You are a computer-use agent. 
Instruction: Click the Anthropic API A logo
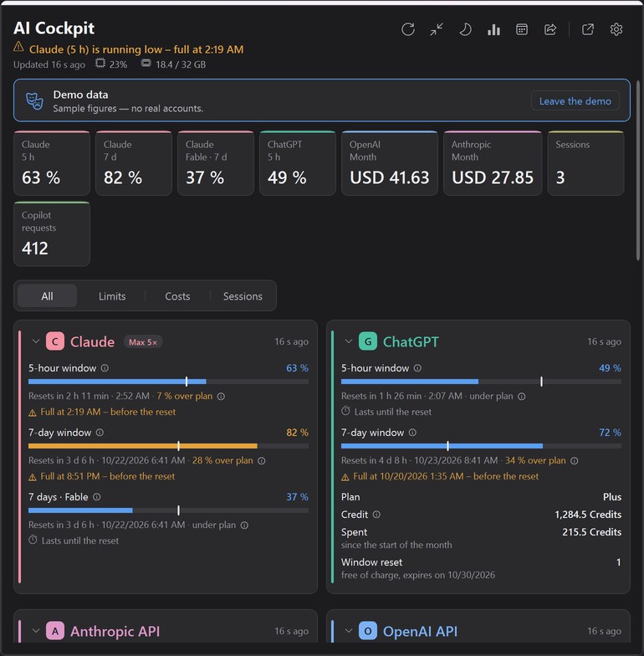(55, 631)
